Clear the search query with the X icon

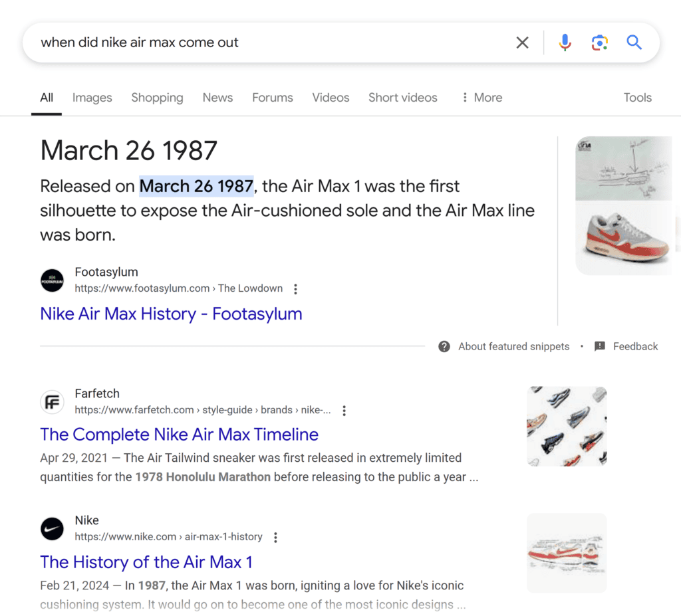tap(522, 42)
